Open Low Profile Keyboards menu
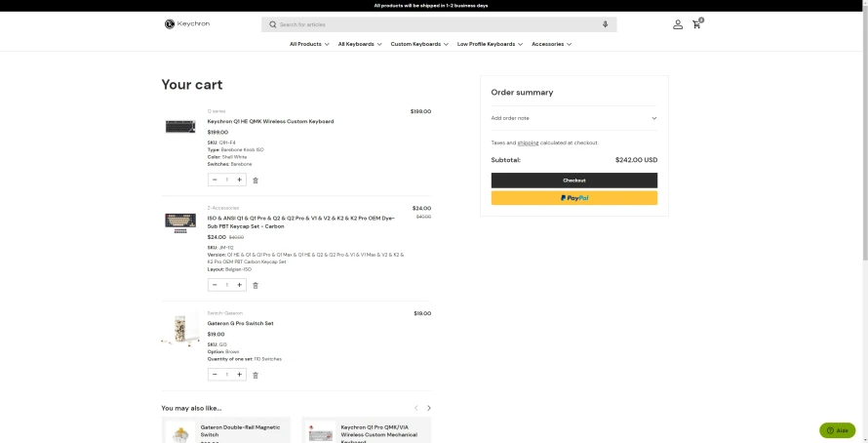 pos(490,44)
